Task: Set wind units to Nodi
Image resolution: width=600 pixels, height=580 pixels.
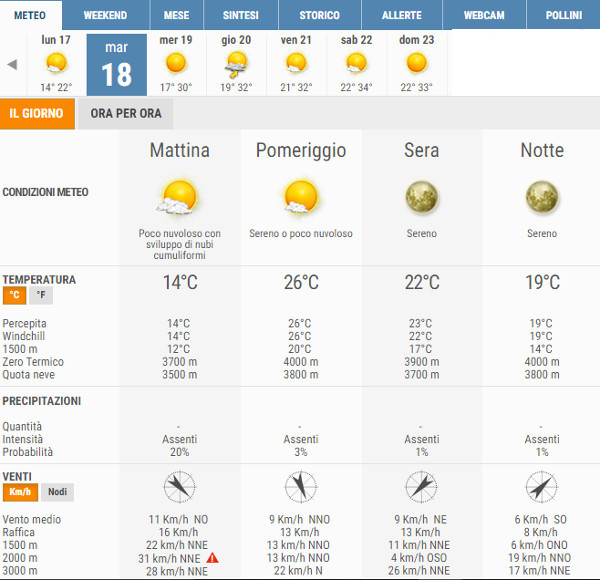Action: [57, 492]
